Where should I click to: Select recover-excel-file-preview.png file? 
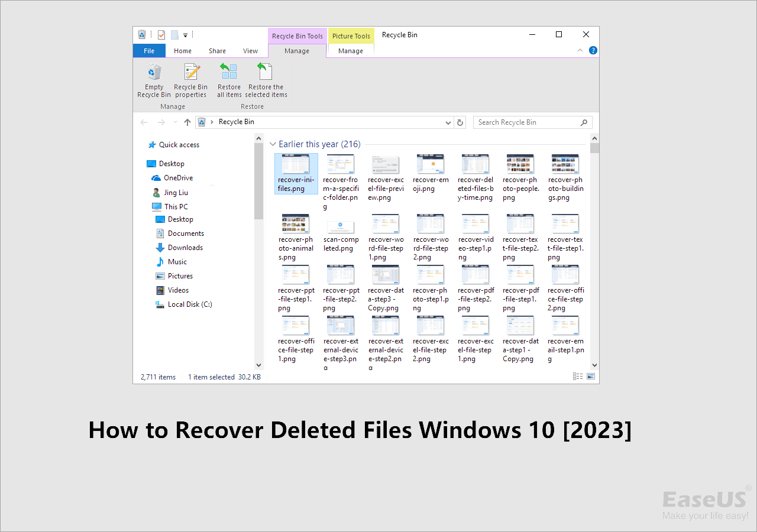[x=386, y=178]
